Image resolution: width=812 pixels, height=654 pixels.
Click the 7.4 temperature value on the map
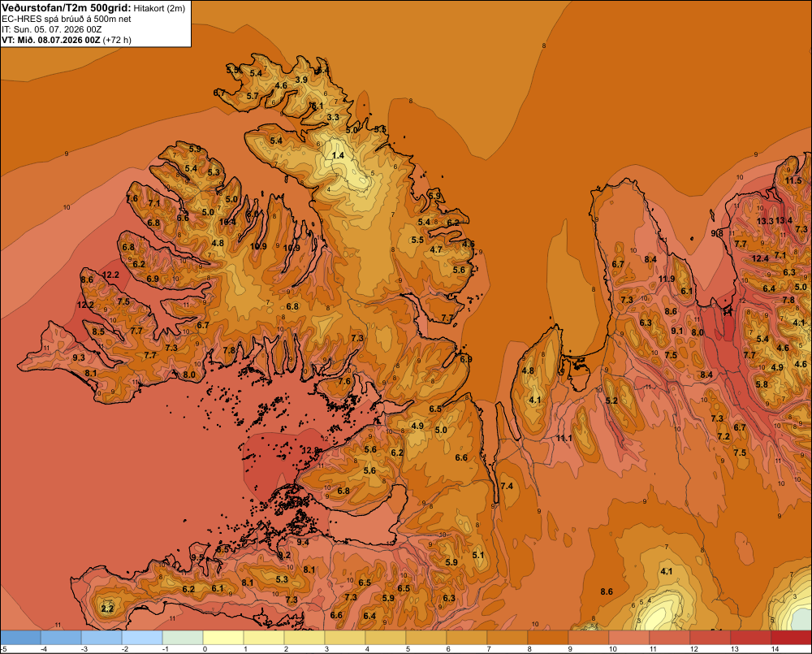(x=507, y=486)
